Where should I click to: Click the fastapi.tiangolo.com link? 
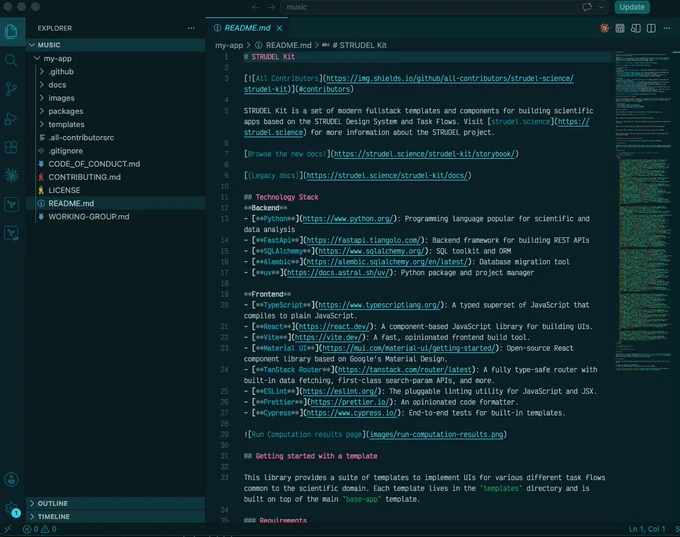(363, 240)
